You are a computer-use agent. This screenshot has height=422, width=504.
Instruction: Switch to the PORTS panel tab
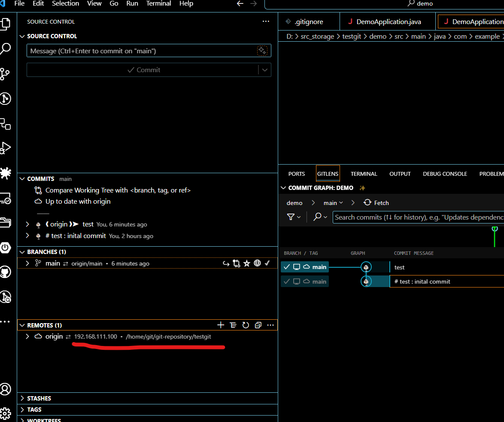pos(296,174)
